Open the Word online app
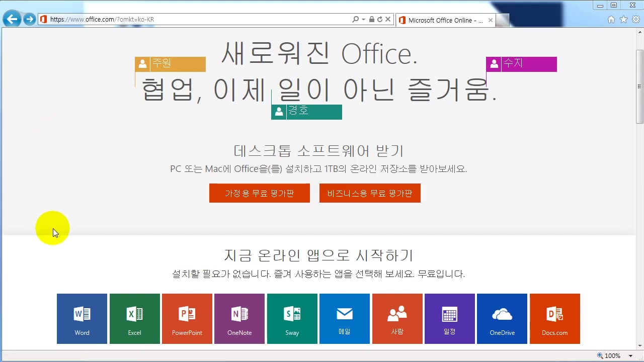 [82, 318]
